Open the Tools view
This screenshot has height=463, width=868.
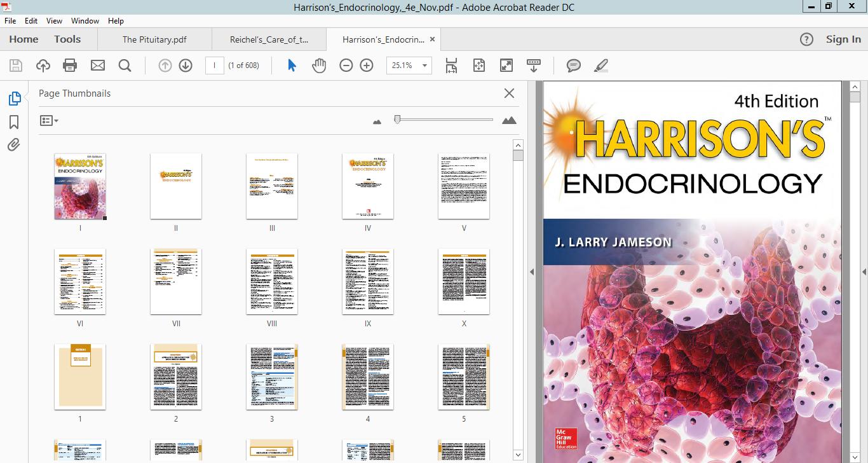(x=67, y=39)
